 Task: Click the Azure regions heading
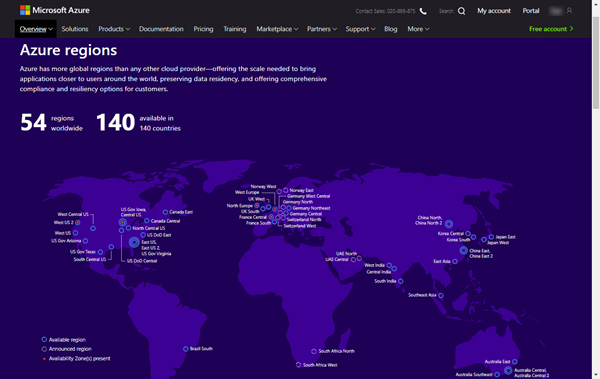pos(68,50)
